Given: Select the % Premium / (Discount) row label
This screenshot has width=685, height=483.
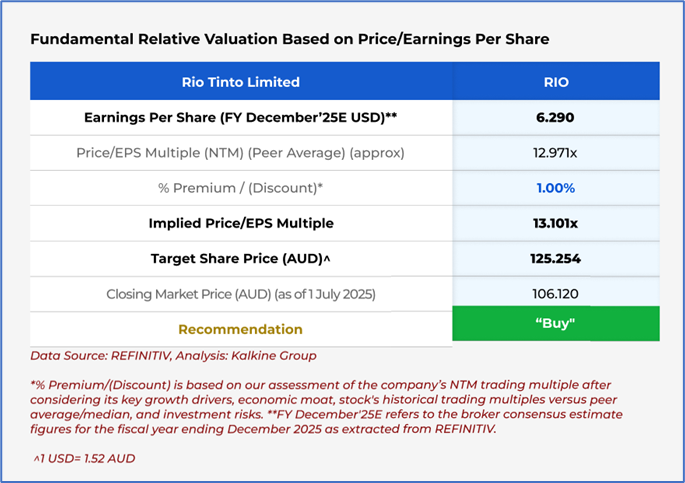Looking at the screenshot, I should pos(241,188).
